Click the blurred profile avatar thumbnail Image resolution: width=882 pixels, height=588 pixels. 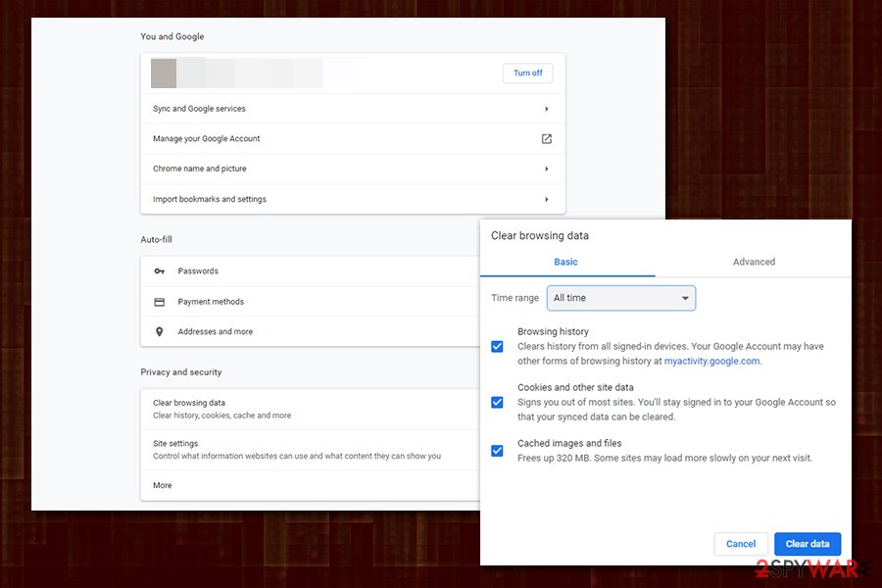click(x=164, y=73)
